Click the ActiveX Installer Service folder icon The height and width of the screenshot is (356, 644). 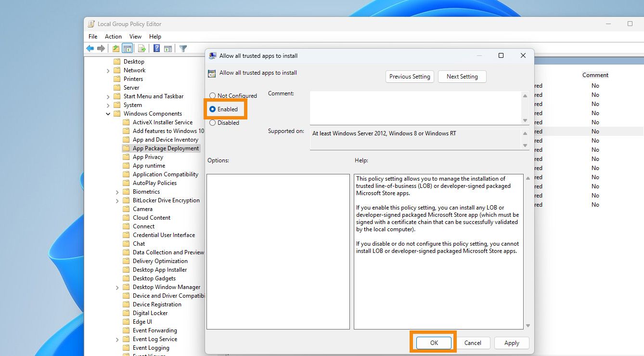[126, 122]
